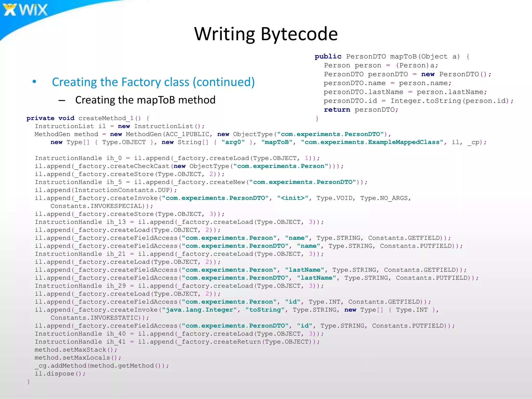Click the 'il.dispose();' line

(60, 374)
